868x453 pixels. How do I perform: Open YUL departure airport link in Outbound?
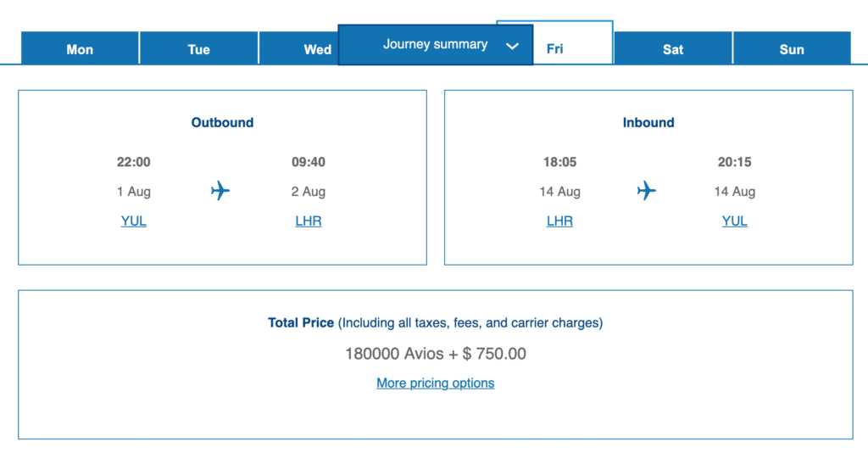[134, 221]
